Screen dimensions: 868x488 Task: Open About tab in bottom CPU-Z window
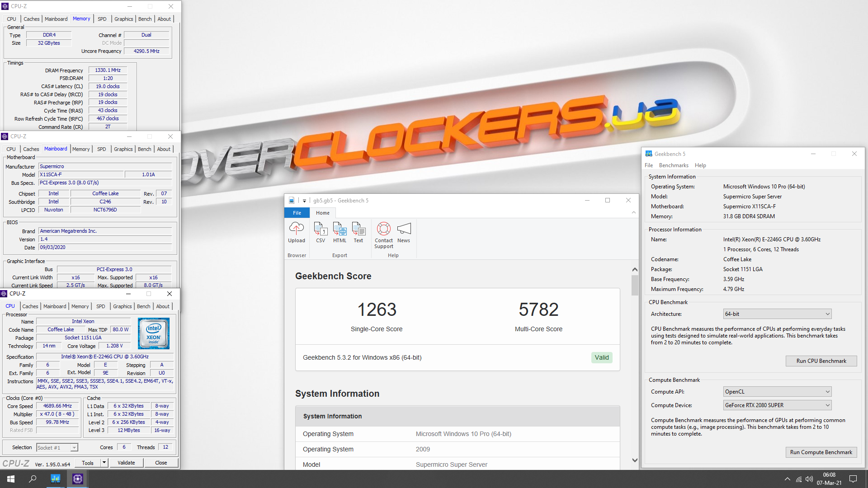click(x=163, y=306)
